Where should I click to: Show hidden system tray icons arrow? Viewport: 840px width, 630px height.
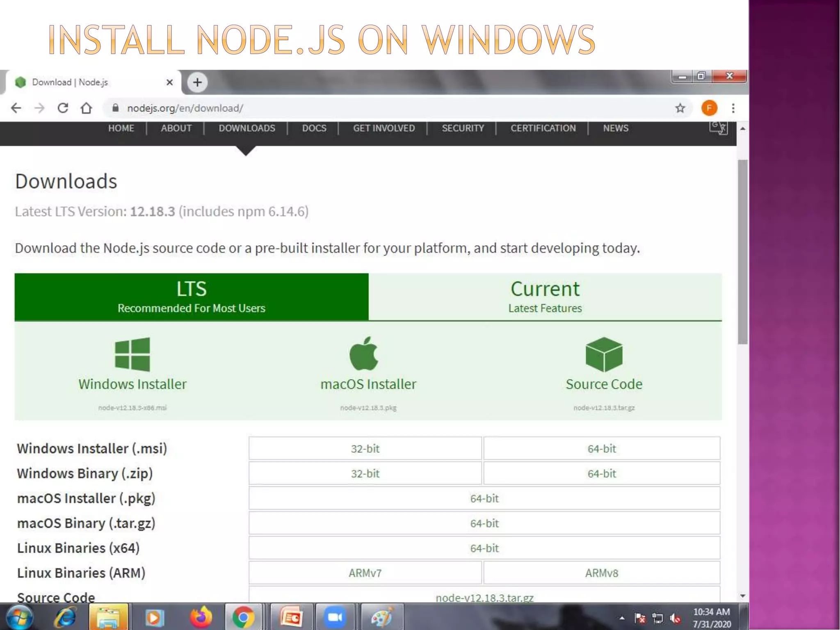pos(622,618)
